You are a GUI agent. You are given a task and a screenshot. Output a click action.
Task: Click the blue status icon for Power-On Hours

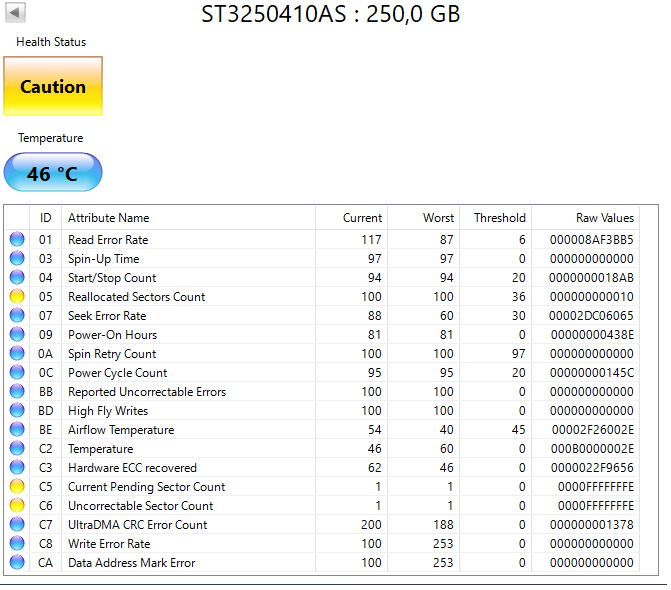[x=17, y=334]
